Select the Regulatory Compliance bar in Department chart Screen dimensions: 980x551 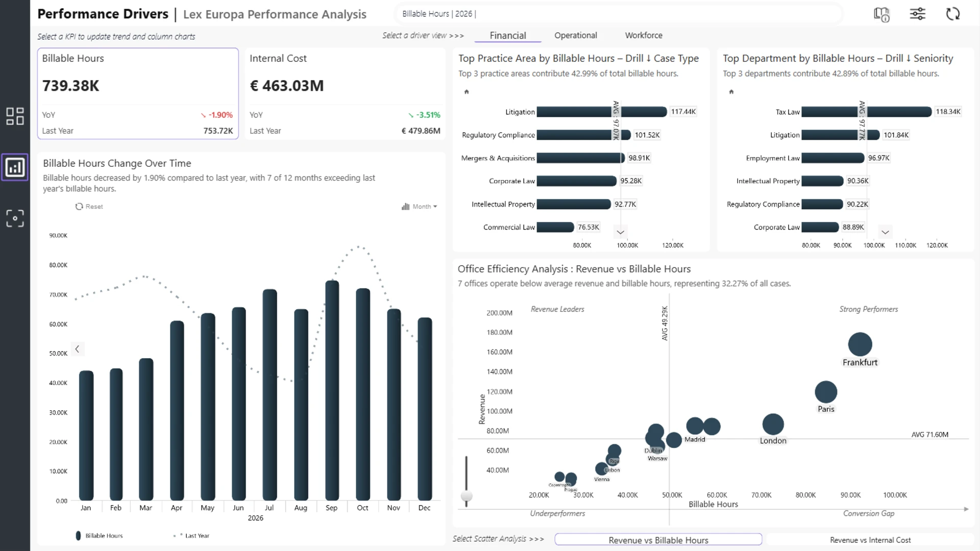[x=822, y=204]
